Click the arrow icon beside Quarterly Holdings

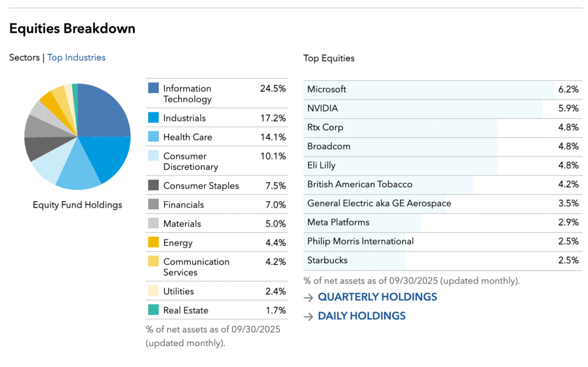coord(308,297)
